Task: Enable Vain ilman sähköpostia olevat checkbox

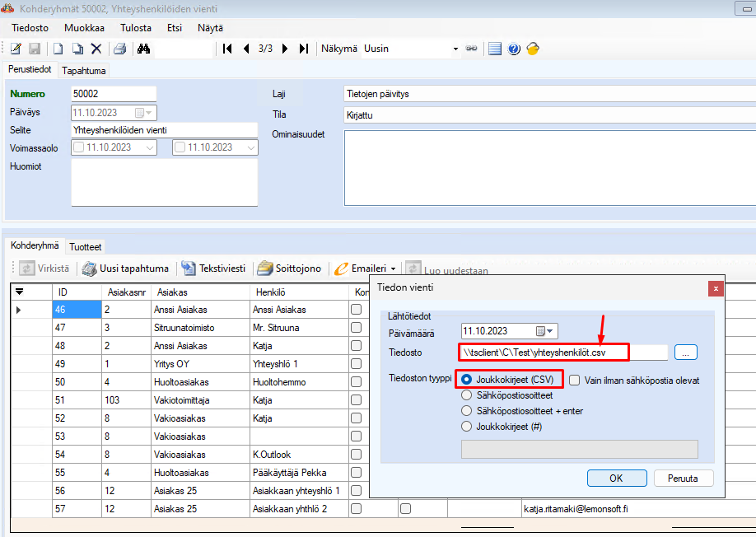Action: click(574, 380)
